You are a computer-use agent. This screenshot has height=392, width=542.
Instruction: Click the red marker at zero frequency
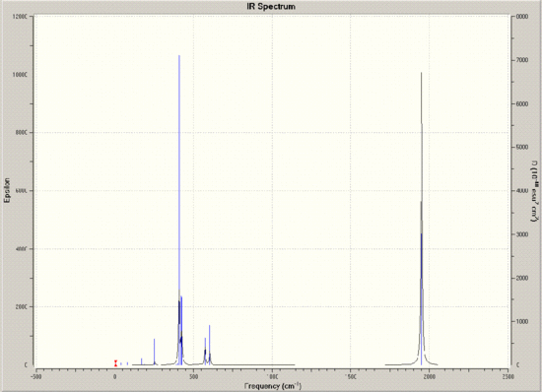(116, 363)
